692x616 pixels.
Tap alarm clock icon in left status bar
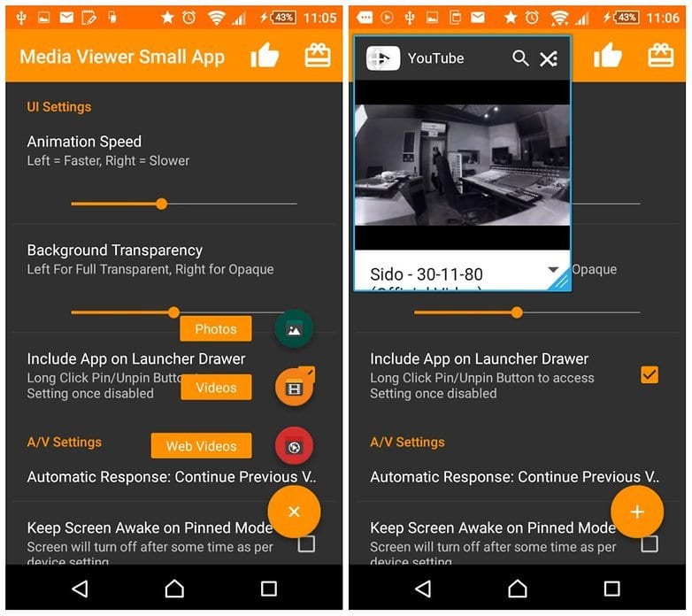point(189,17)
